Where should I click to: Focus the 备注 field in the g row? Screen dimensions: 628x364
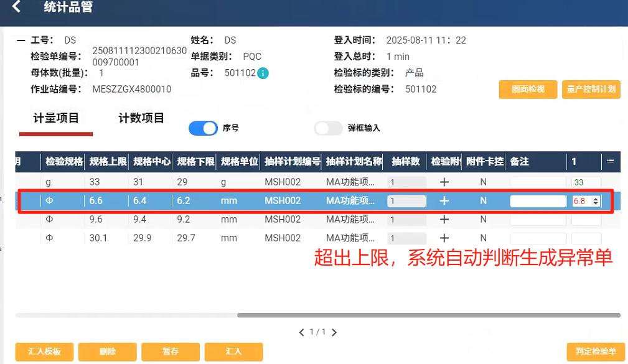[x=538, y=182]
